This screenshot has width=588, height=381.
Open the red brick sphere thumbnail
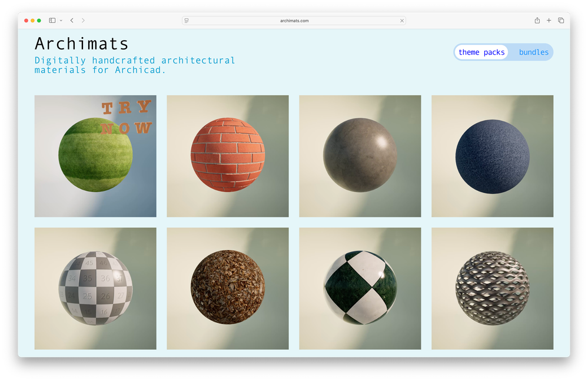click(x=228, y=156)
